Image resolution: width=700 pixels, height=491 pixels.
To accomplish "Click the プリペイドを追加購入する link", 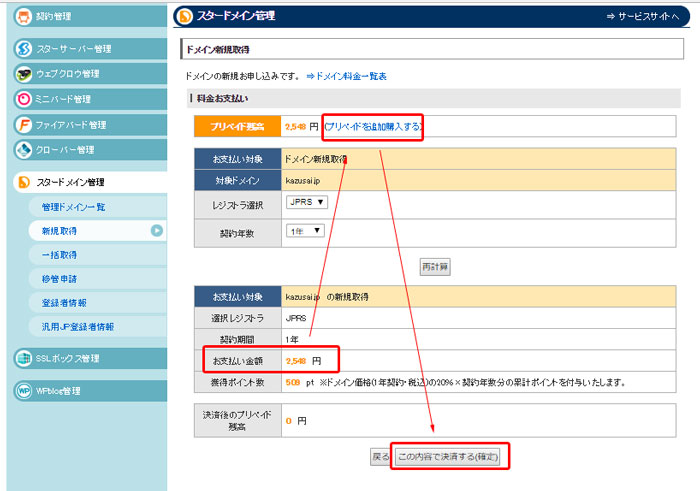I will pos(373,127).
